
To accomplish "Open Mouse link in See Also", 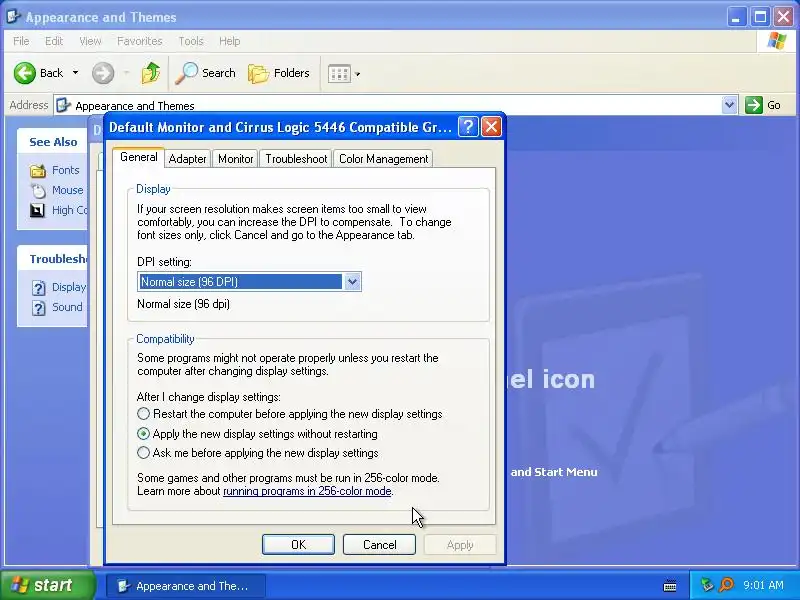I will (67, 190).
